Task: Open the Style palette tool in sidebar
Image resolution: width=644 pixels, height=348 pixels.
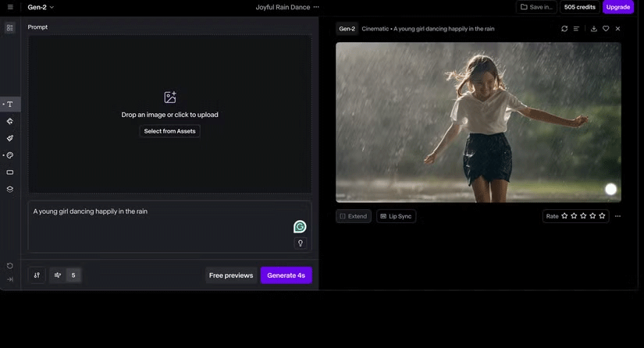Action: coord(10,155)
